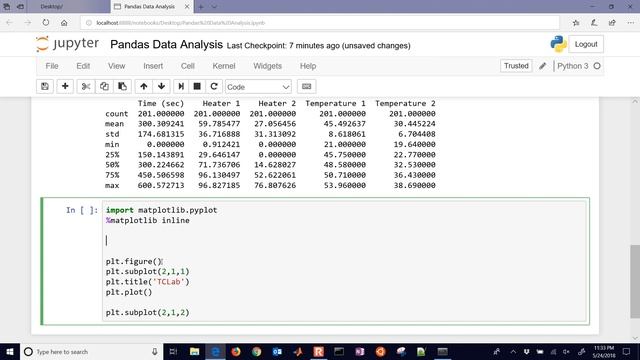Image resolution: width=640 pixels, height=360 pixels.
Task: Open the Edit menu
Action: (x=83, y=66)
